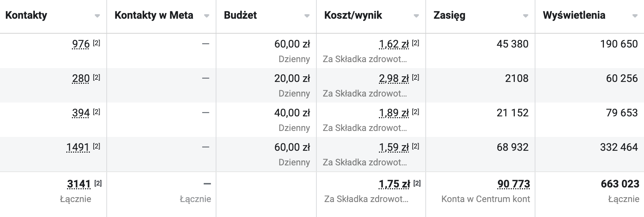Open the Zasięg column dropdown arrow
Screen dimensions: 644x217
[x=526, y=16]
